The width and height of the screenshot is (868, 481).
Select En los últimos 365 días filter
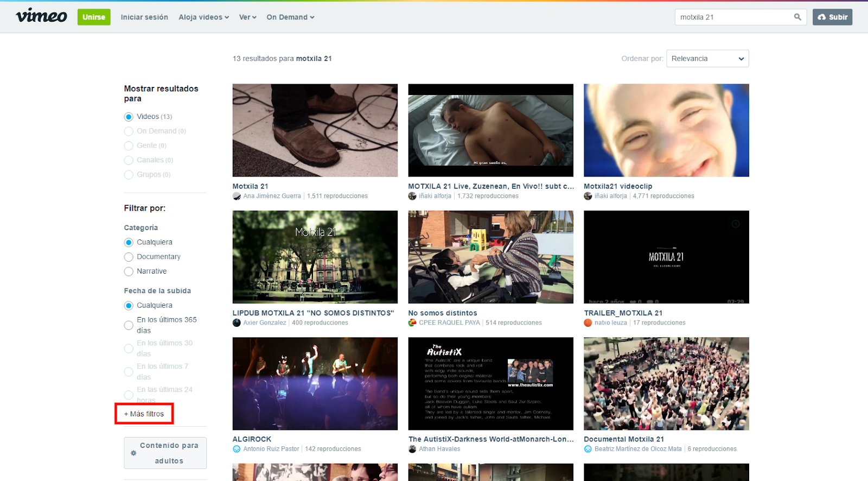pyautogui.click(x=129, y=325)
